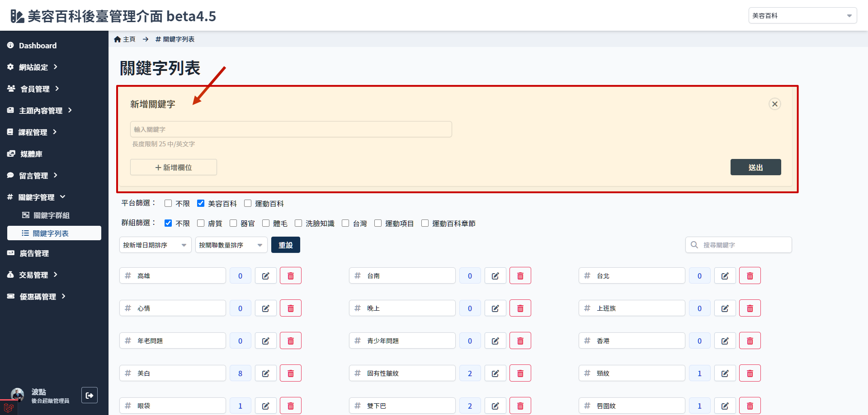Click the count 2 for 固有性皺紋

(470, 373)
